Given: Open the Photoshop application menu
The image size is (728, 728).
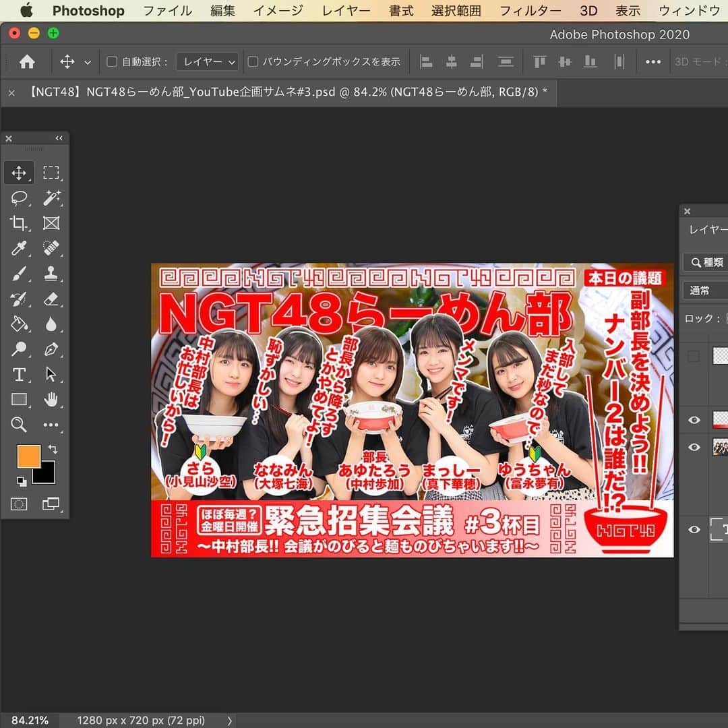Looking at the screenshot, I should [88, 11].
